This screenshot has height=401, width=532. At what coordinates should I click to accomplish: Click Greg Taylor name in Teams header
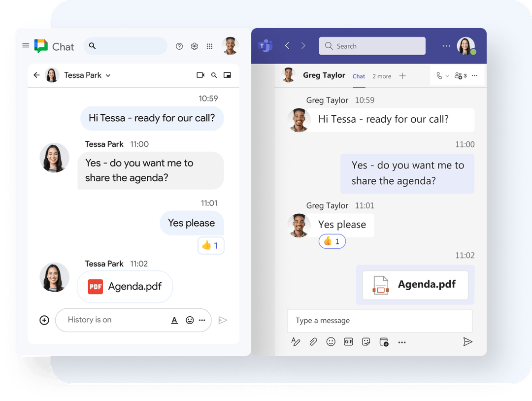(x=324, y=75)
